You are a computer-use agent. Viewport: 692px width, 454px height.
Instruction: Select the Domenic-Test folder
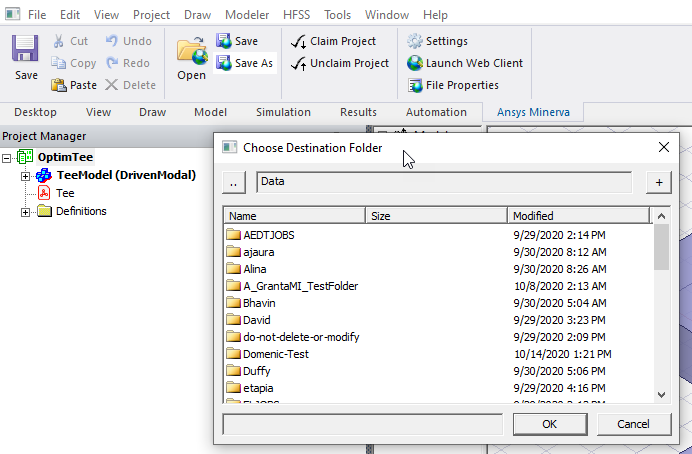(278, 354)
